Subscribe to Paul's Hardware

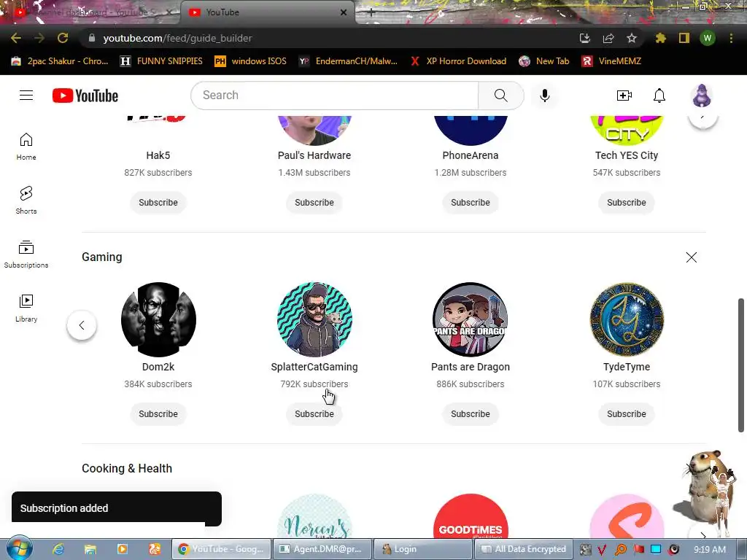tap(314, 203)
